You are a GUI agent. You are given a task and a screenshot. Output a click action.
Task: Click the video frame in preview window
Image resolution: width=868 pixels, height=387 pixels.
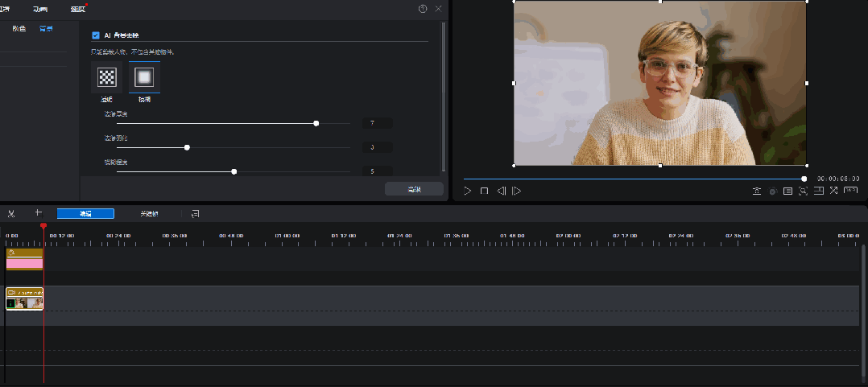click(660, 83)
